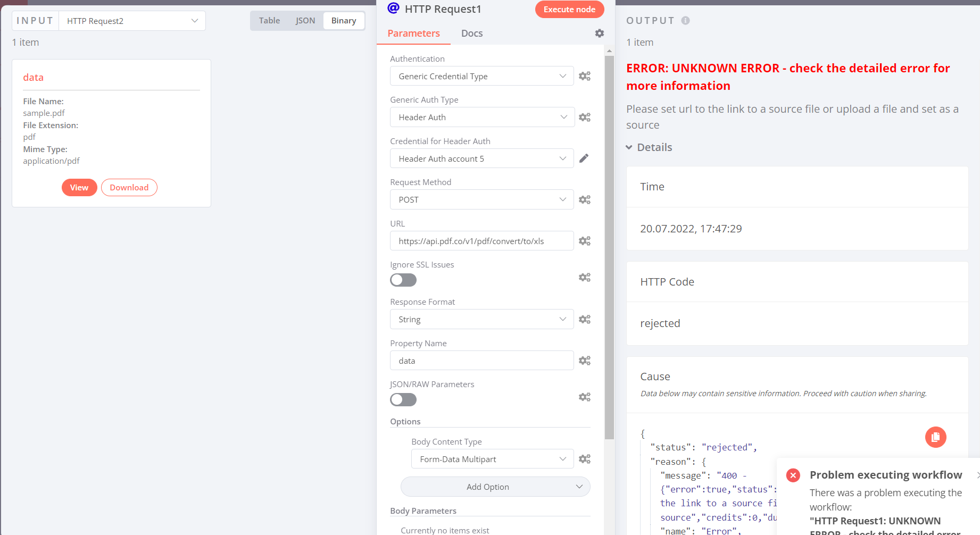Open Request Method dropdown showing POST
This screenshot has height=535, width=980.
tap(481, 200)
